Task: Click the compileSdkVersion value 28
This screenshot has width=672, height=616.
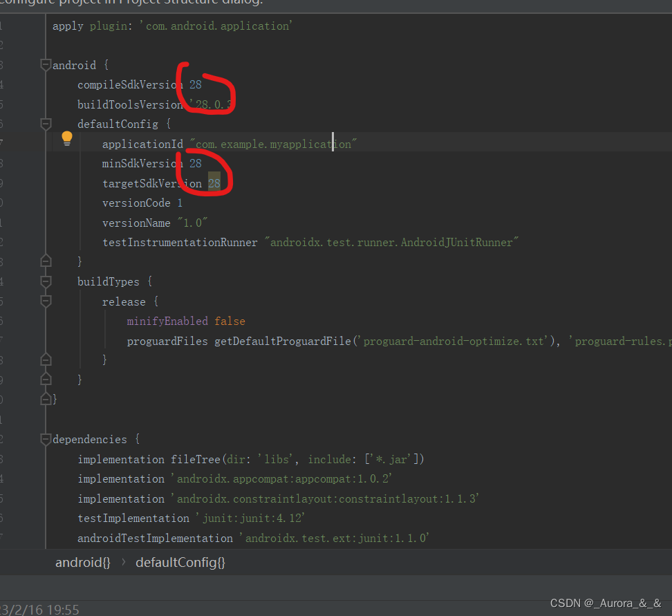Action: [x=195, y=84]
